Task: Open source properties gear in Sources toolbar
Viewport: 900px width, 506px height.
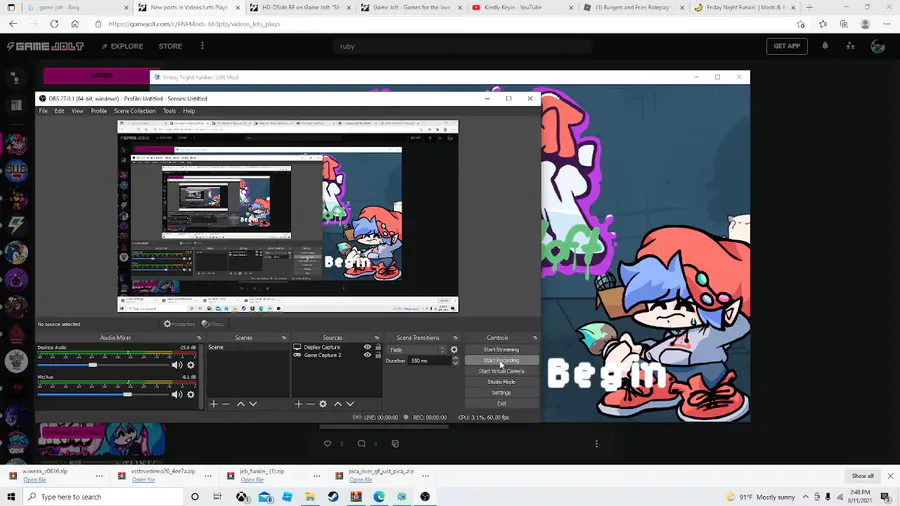Action: click(323, 404)
